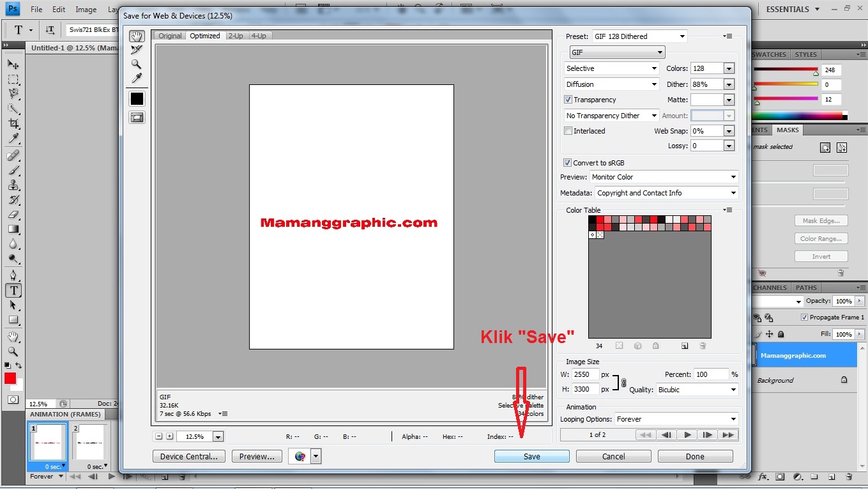Click the Save button

coord(531,456)
